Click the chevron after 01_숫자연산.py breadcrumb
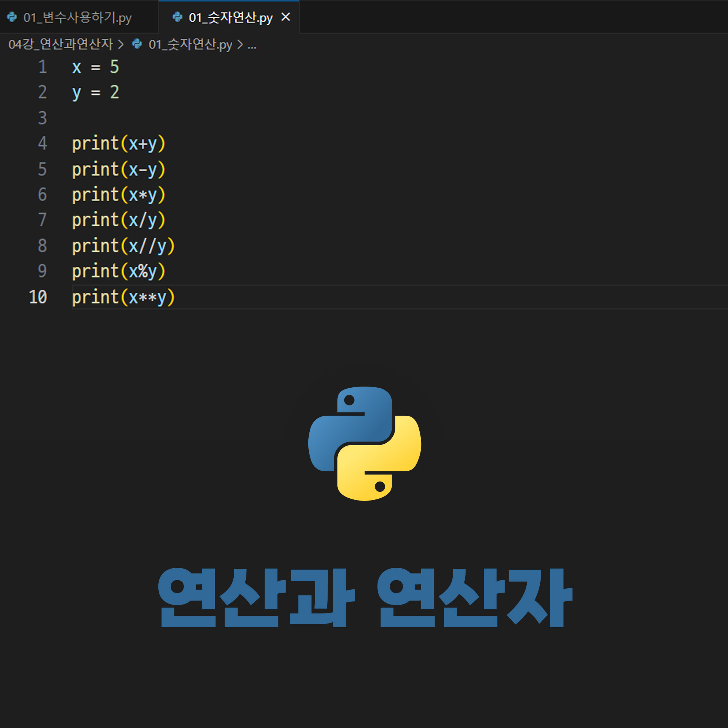The height and width of the screenshot is (728, 728). click(x=240, y=44)
